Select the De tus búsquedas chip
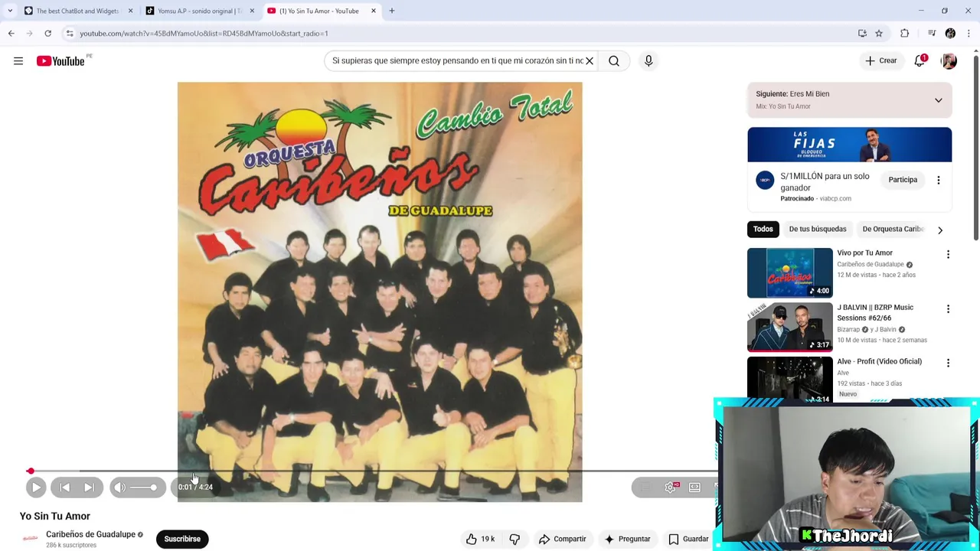980x551 pixels. coord(818,229)
